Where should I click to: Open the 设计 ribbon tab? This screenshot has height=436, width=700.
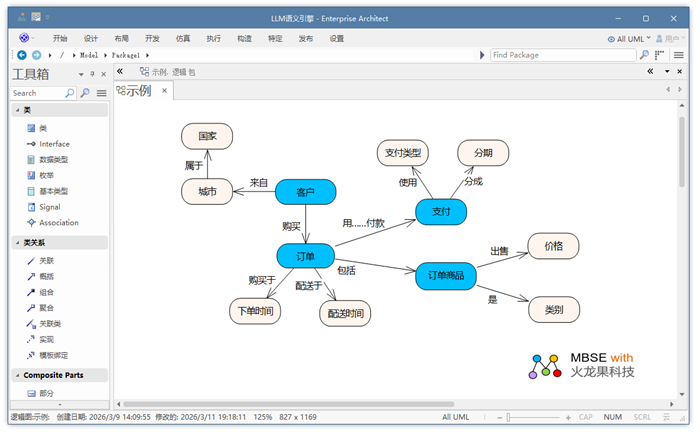pyautogui.click(x=91, y=38)
